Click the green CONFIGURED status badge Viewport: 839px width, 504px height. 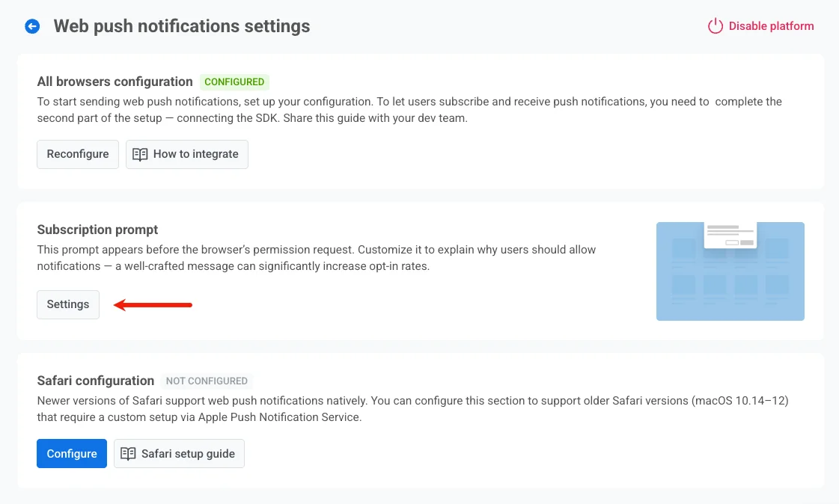[x=234, y=82]
